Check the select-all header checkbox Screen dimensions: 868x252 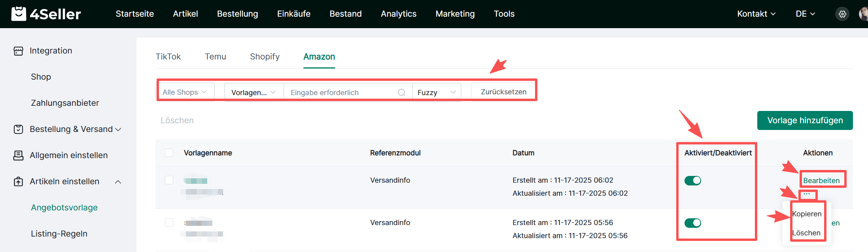coord(169,153)
